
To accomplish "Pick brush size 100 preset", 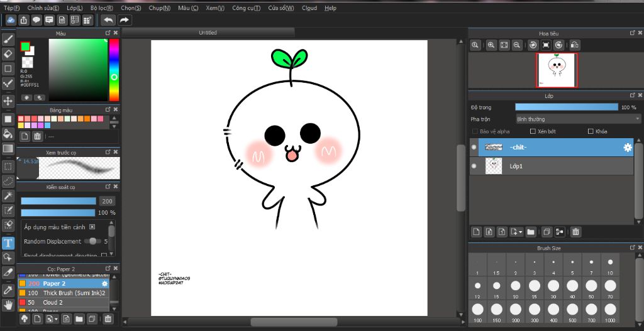I will coord(477,312).
